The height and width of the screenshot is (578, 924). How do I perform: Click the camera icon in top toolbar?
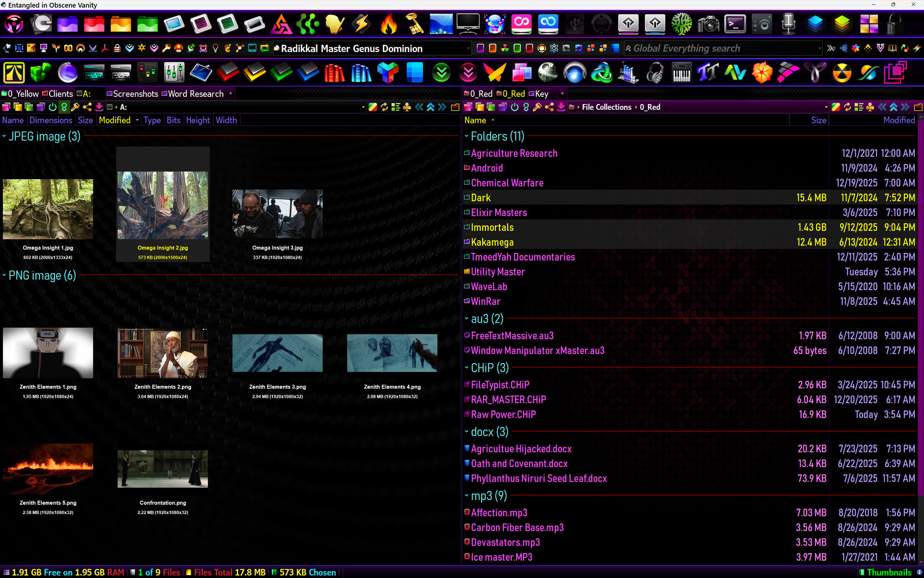(x=708, y=24)
